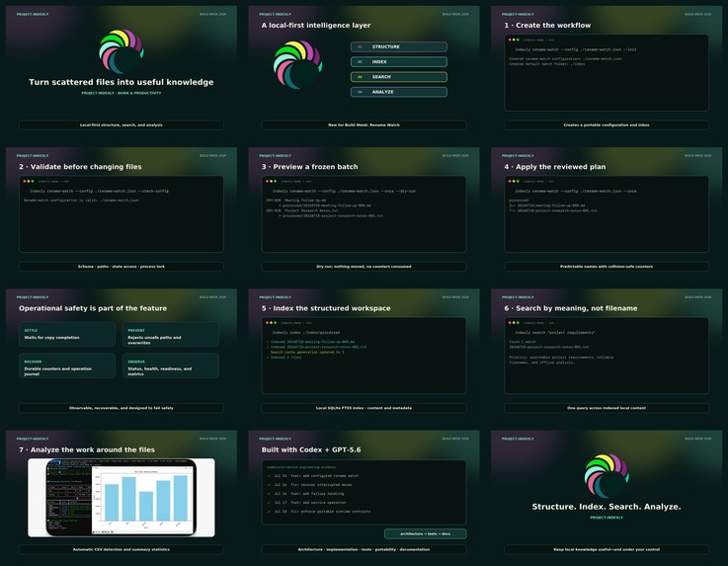Click the 'Local SQLite FTS5 index · content and metadata' caption

[x=364, y=408]
